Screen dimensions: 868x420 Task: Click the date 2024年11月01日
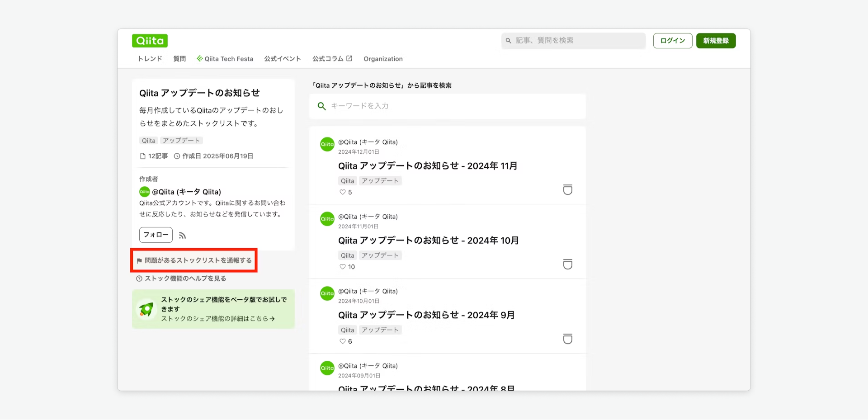(x=358, y=227)
